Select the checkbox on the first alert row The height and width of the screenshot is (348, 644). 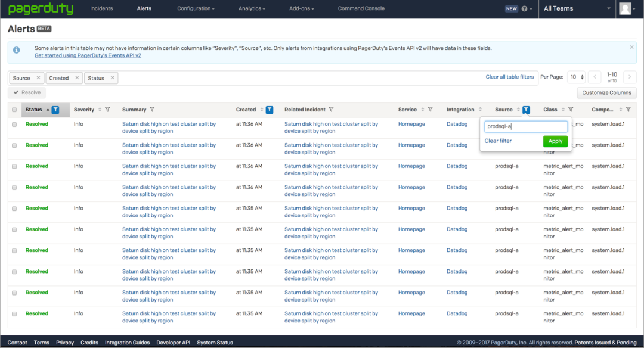click(14, 124)
